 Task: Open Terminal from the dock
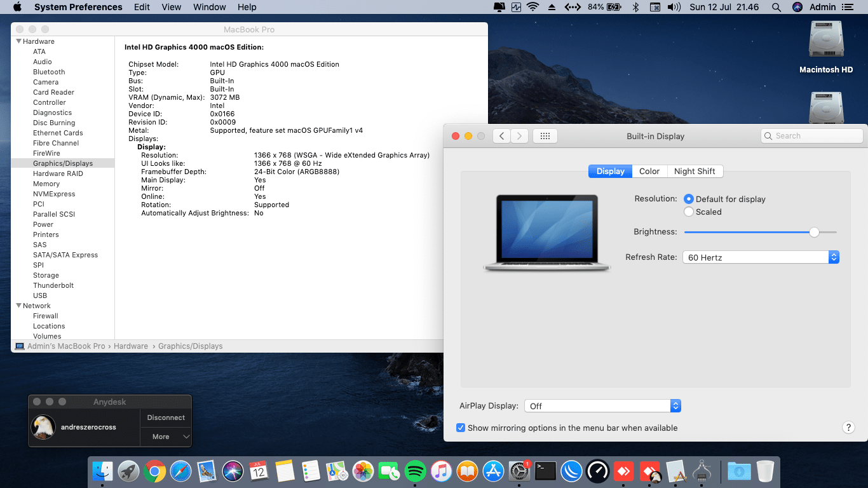545,471
